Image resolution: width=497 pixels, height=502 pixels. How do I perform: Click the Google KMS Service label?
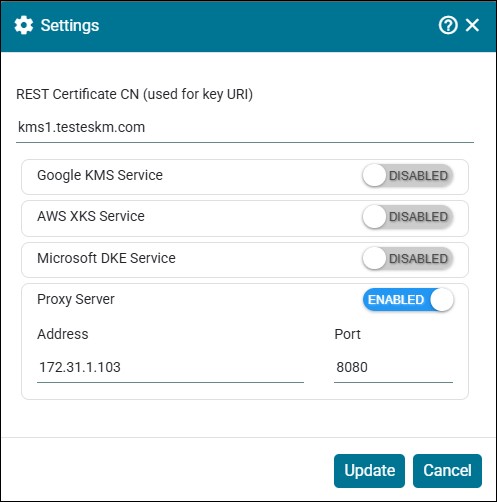tap(100, 175)
